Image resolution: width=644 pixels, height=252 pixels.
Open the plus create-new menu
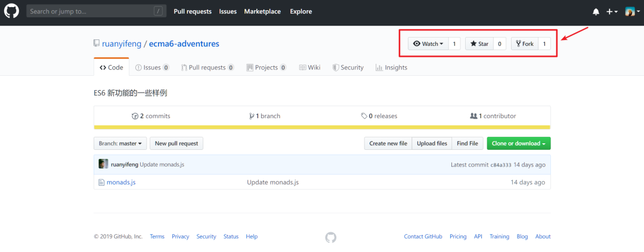pos(612,12)
